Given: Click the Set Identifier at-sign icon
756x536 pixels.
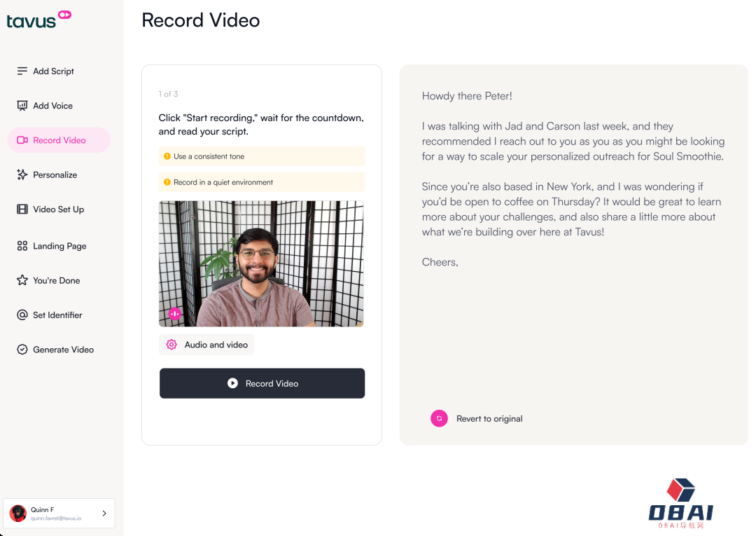Looking at the screenshot, I should tap(22, 315).
